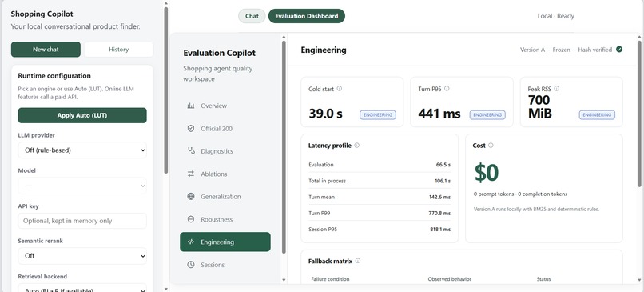This screenshot has width=644, height=292.
Task: Open the Official 200 section
Action: click(225, 128)
